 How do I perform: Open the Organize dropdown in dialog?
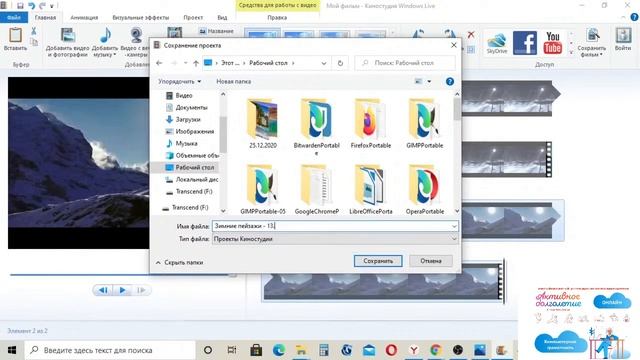[180, 82]
